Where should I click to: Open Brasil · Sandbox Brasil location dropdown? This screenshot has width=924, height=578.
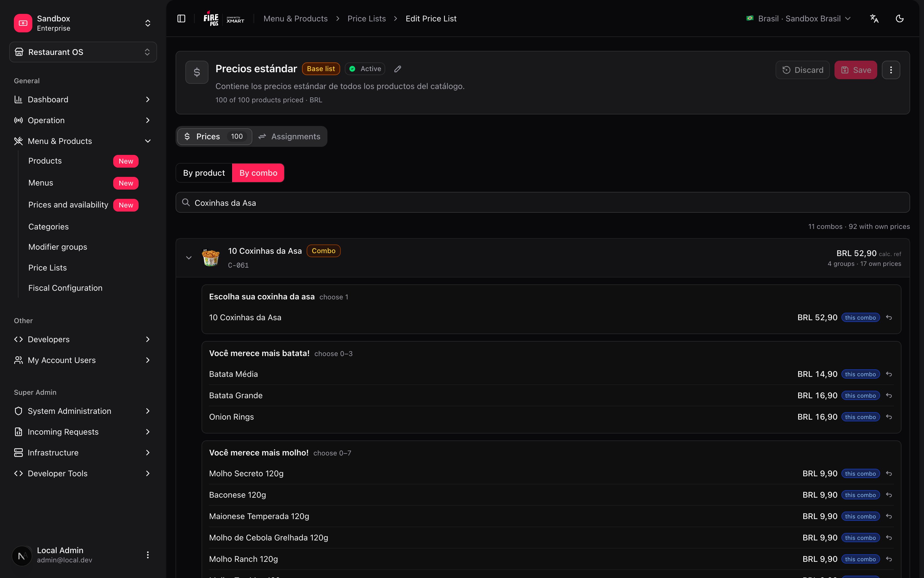(799, 18)
